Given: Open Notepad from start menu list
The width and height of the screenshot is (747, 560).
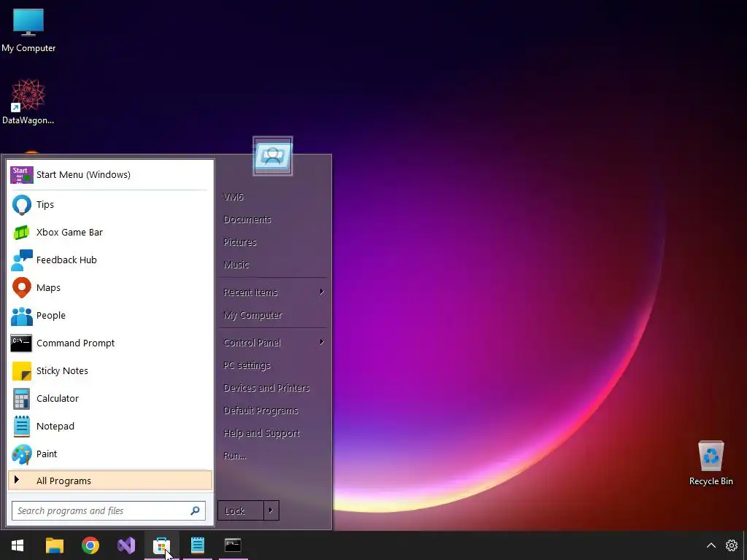Looking at the screenshot, I should click(x=109, y=426).
